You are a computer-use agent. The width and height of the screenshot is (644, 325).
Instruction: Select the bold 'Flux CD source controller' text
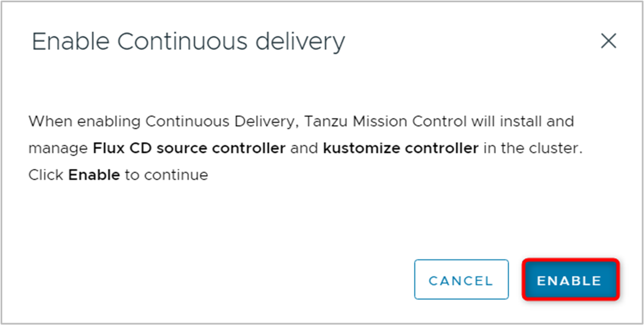(190, 149)
